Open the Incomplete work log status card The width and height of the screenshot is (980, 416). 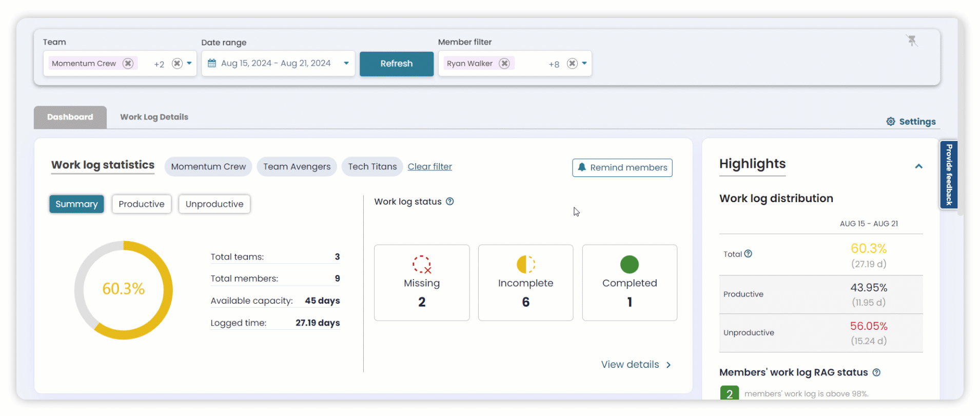click(525, 283)
